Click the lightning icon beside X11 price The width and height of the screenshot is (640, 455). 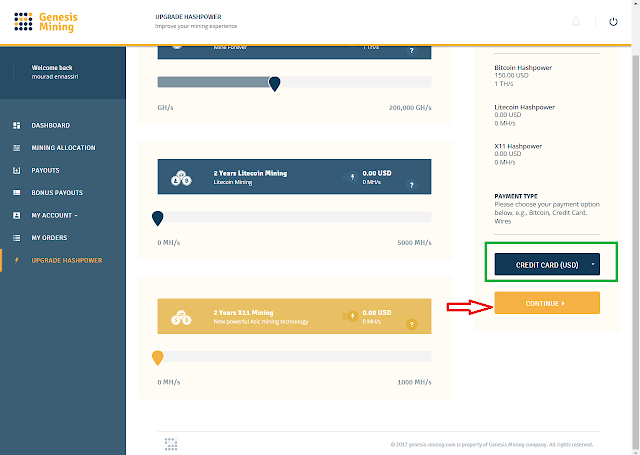(352, 316)
